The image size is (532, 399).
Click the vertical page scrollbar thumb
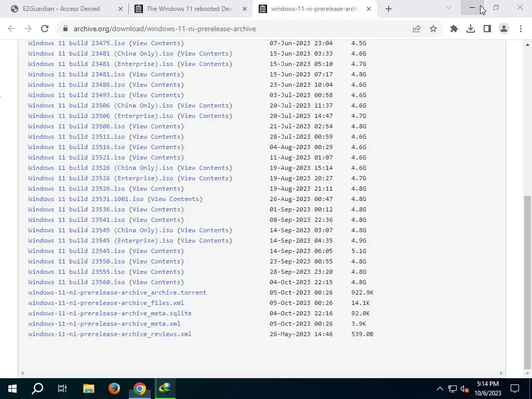pos(528,282)
